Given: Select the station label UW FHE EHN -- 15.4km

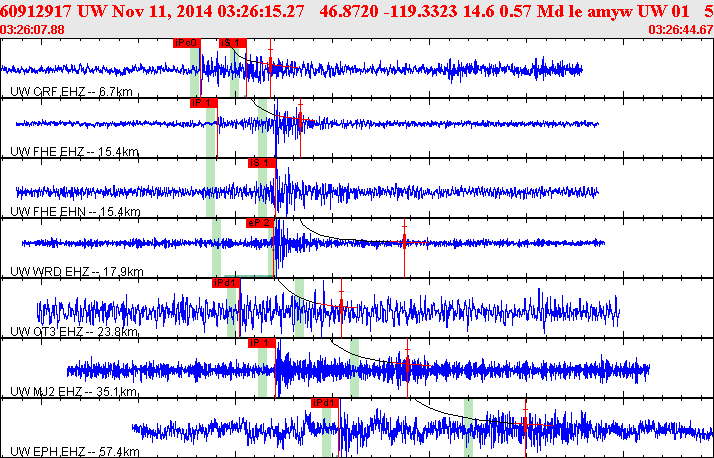Looking at the screenshot, I should coord(75,212).
